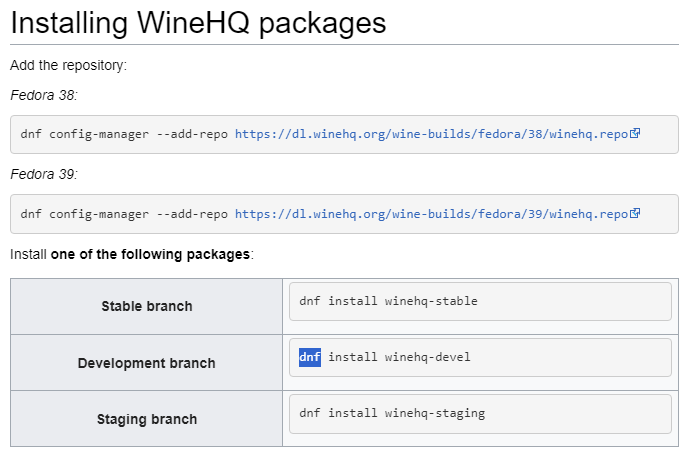Image resolution: width=690 pixels, height=460 pixels.
Task: Click the highlighted 'dnf' in devel command
Action: [x=310, y=357]
